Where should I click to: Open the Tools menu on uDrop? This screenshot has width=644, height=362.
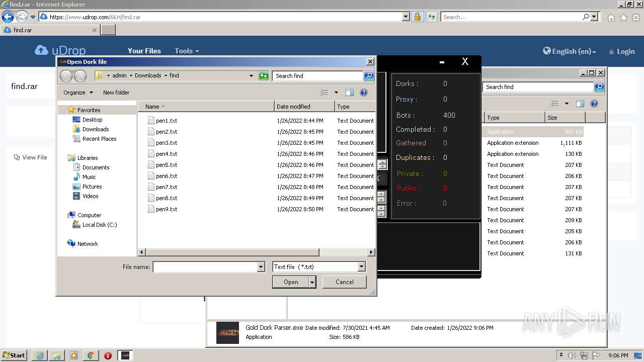[x=187, y=51]
